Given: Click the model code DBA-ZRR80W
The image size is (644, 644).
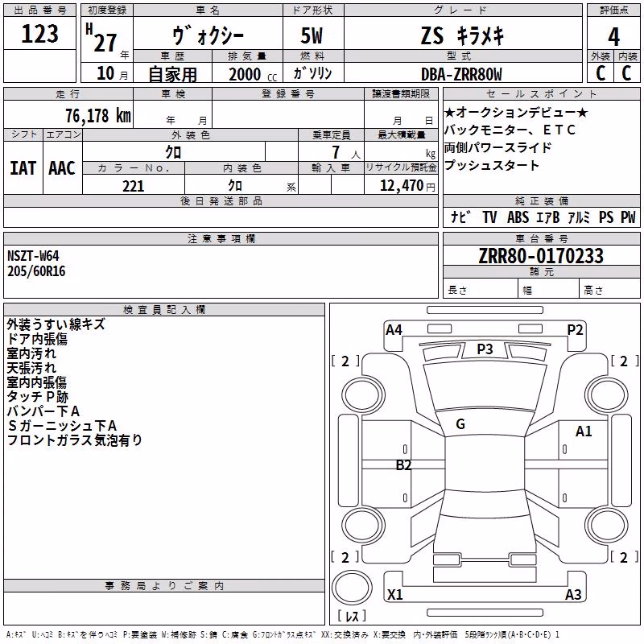Looking at the screenshot, I should coord(461,74).
